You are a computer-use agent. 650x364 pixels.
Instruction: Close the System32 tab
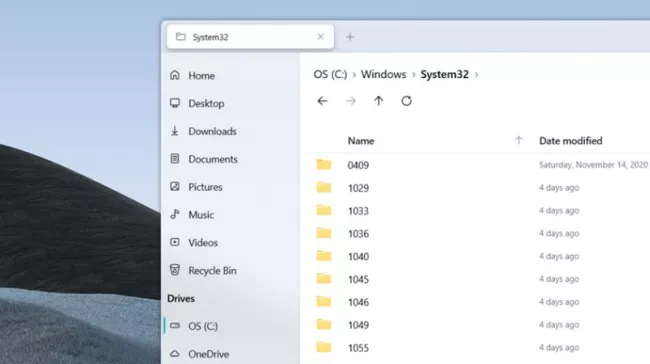[x=320, y=37]
